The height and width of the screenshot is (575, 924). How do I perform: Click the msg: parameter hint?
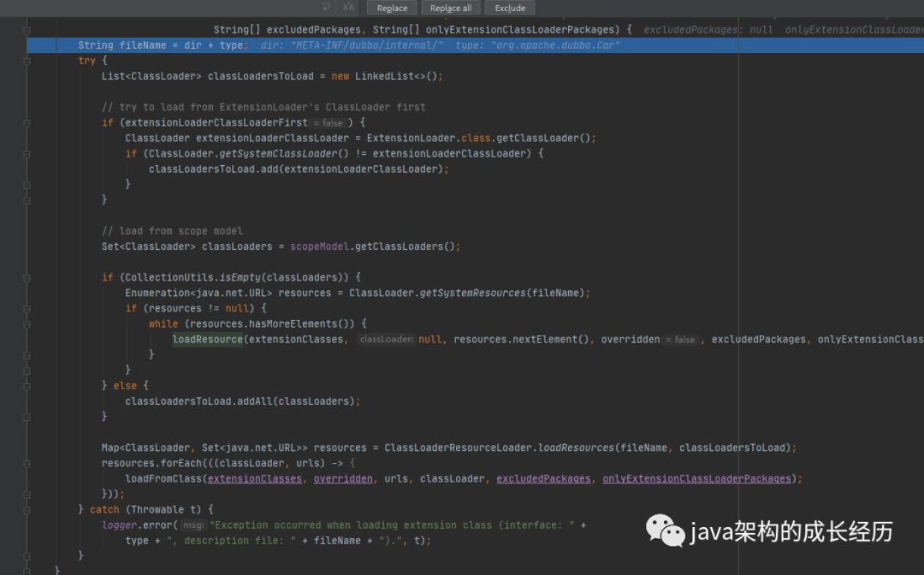pos(193,525)
